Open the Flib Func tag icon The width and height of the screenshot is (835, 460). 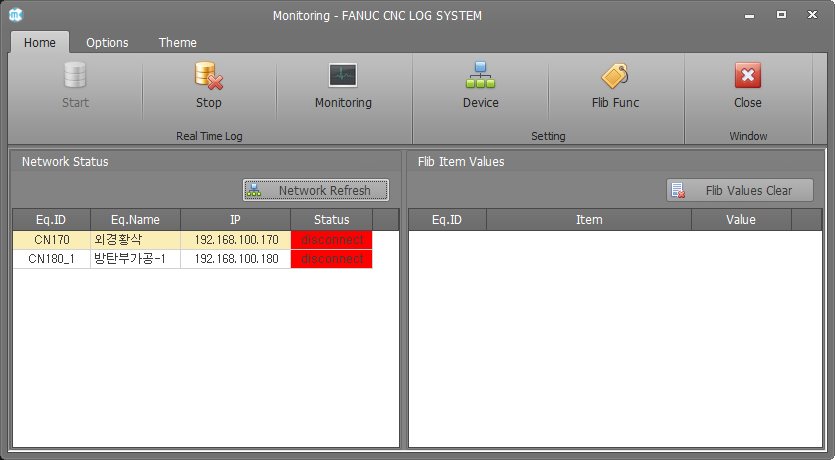pos(615,76)
